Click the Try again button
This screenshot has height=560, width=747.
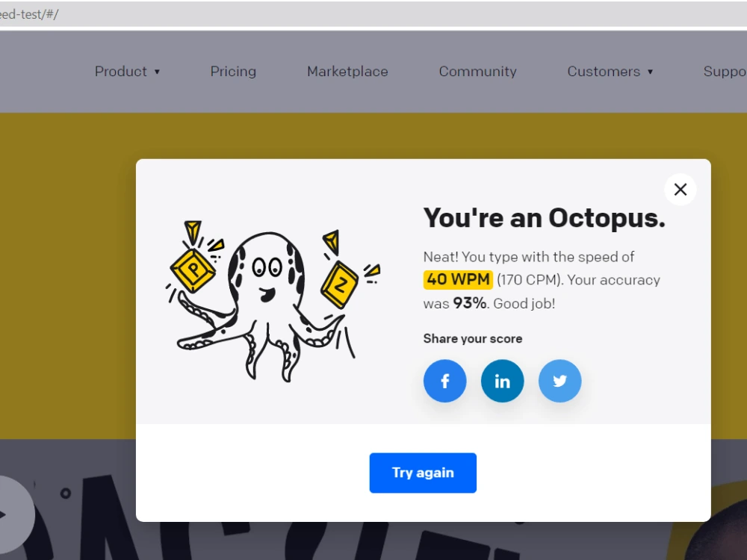click(423, 473)
